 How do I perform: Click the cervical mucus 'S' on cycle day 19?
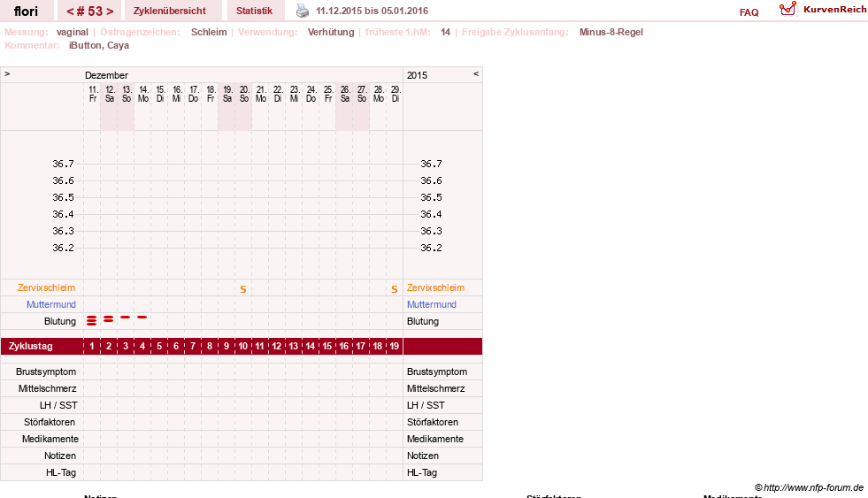tap(394, 289)
